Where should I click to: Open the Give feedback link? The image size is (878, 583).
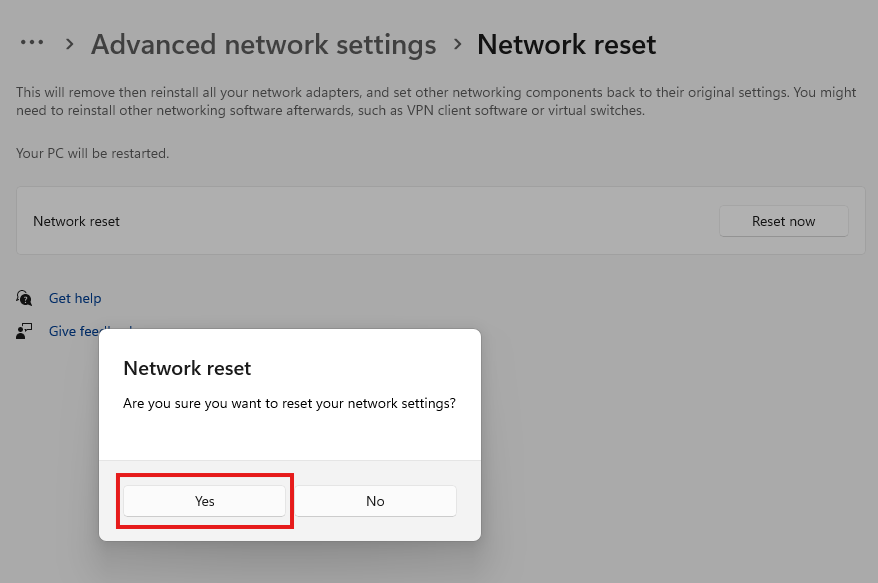pyautogui.click(x=73, y=331)
